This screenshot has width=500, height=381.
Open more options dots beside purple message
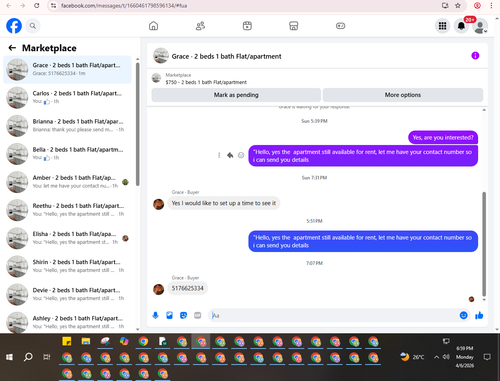point(219,155)
